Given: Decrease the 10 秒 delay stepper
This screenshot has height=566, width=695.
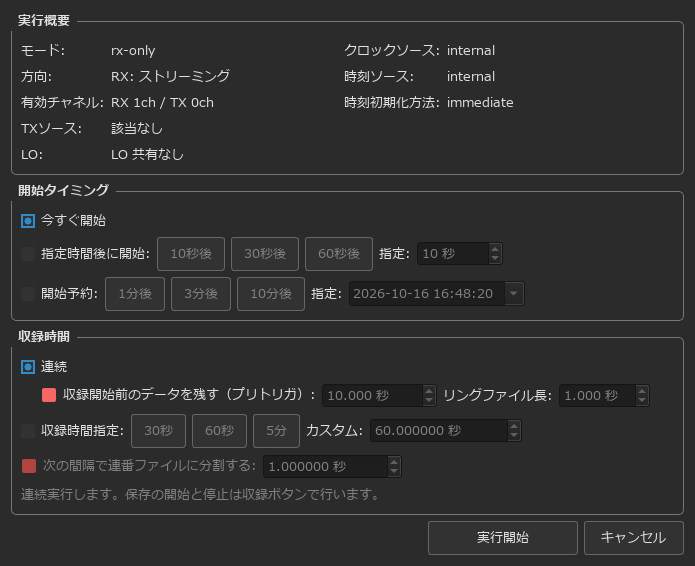Looking at the screenshot, I should (x=495, y=259).
